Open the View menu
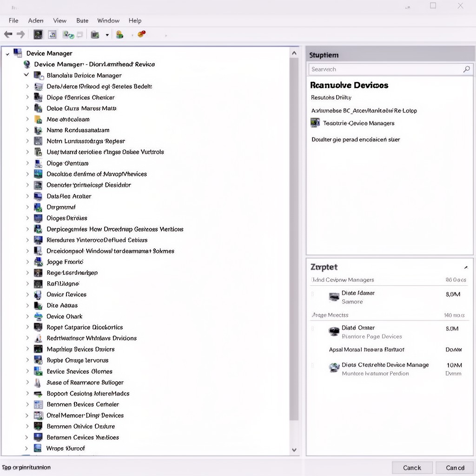This screenshot has width=476, height=476. 59,20
